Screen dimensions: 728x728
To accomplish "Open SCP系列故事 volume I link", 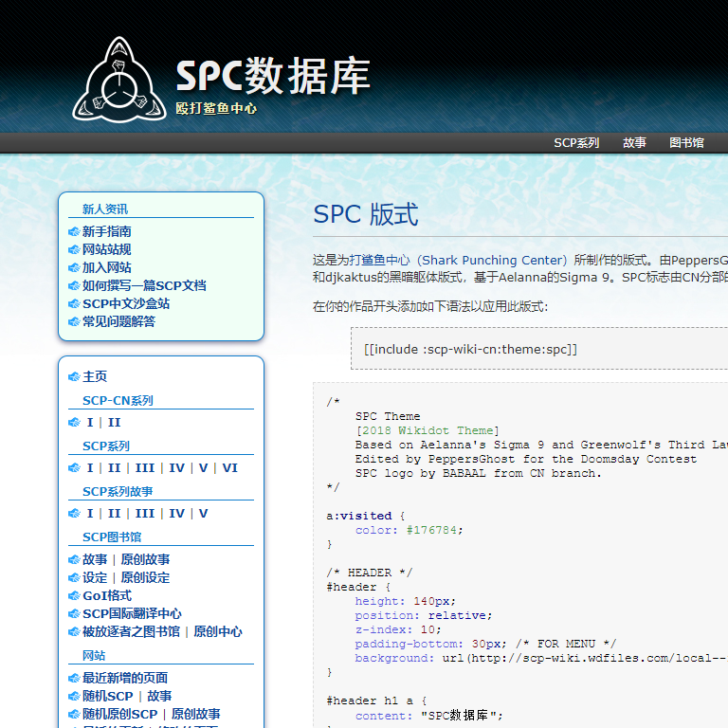I will point(90,514).
